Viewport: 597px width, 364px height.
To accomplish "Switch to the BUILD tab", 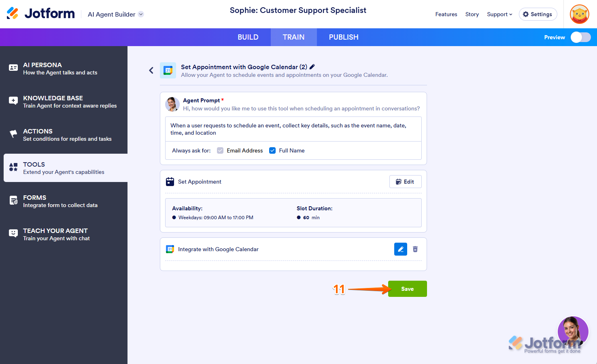I will pos(248,37).
